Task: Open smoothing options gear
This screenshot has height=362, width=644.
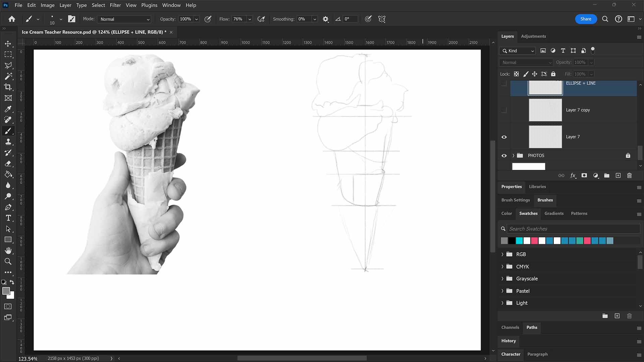Action: (x=325, y=19)
